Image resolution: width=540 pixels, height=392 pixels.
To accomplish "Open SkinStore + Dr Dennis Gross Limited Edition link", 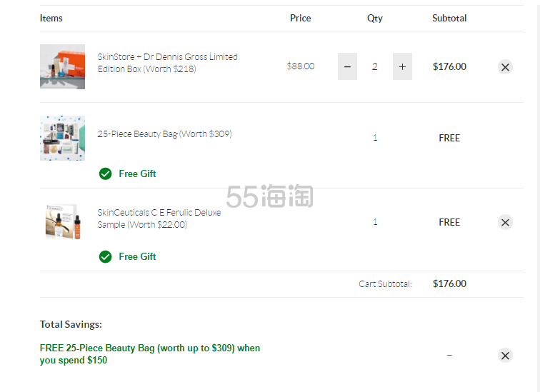I will (167, 63).
